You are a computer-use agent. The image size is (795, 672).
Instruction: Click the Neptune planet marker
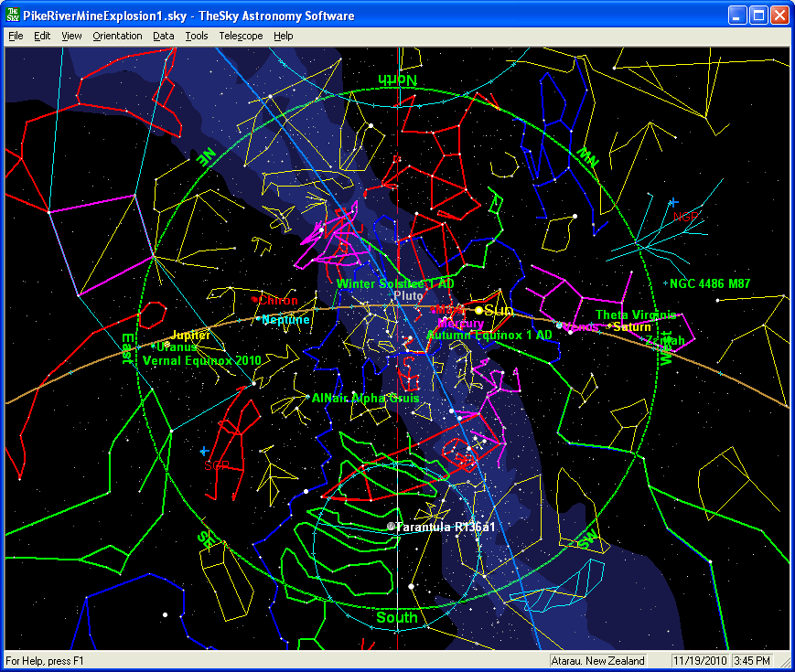click(x=259, y=319)
